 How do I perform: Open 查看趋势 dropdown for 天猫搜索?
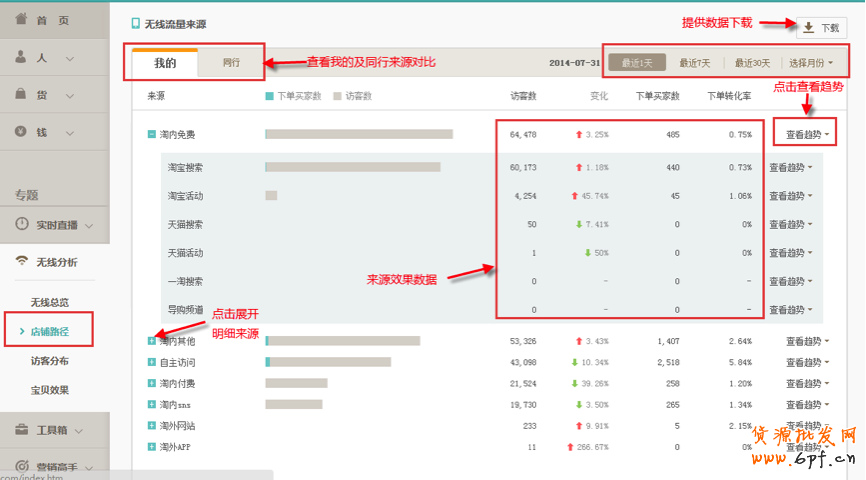tap(791, 224)
